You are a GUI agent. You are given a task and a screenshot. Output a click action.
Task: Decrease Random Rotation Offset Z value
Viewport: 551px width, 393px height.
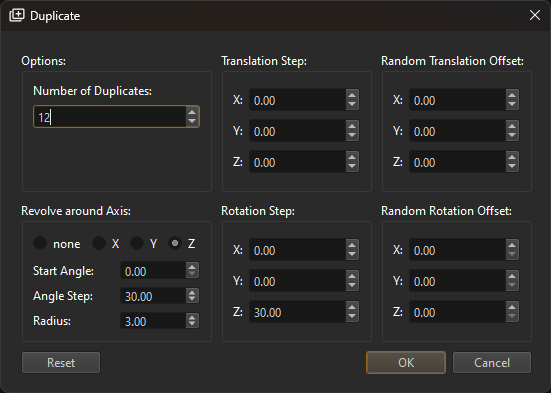(512, 316)
